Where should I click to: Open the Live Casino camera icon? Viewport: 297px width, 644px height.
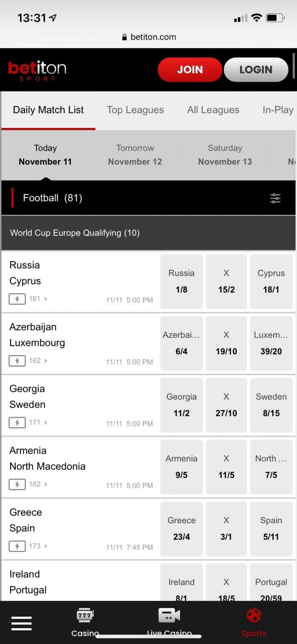[169, 616]
